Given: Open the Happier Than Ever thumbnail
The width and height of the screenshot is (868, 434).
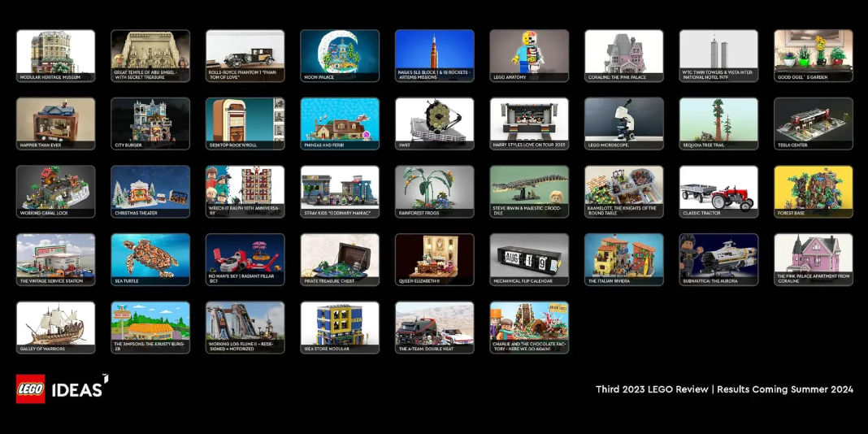Looking at the screenshot, I should coord(56,124).
